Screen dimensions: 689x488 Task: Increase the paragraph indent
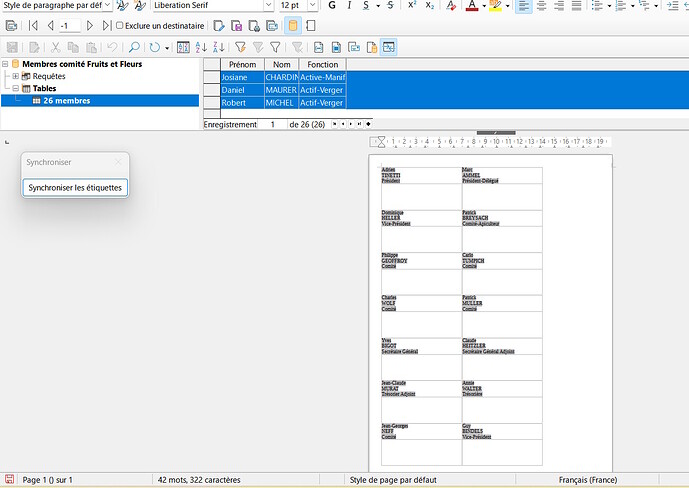point(673,5)
